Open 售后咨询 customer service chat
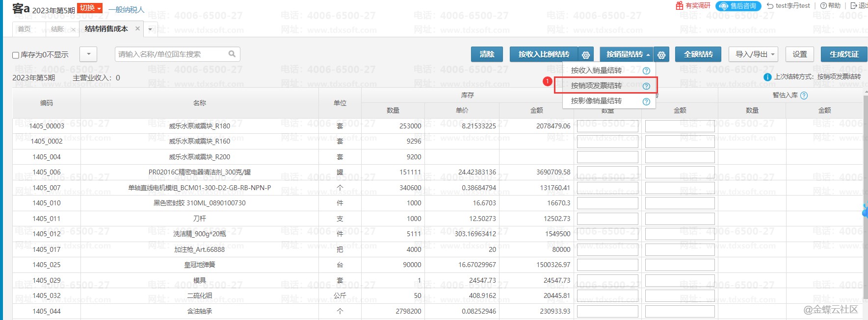 [x=738, y=6]
